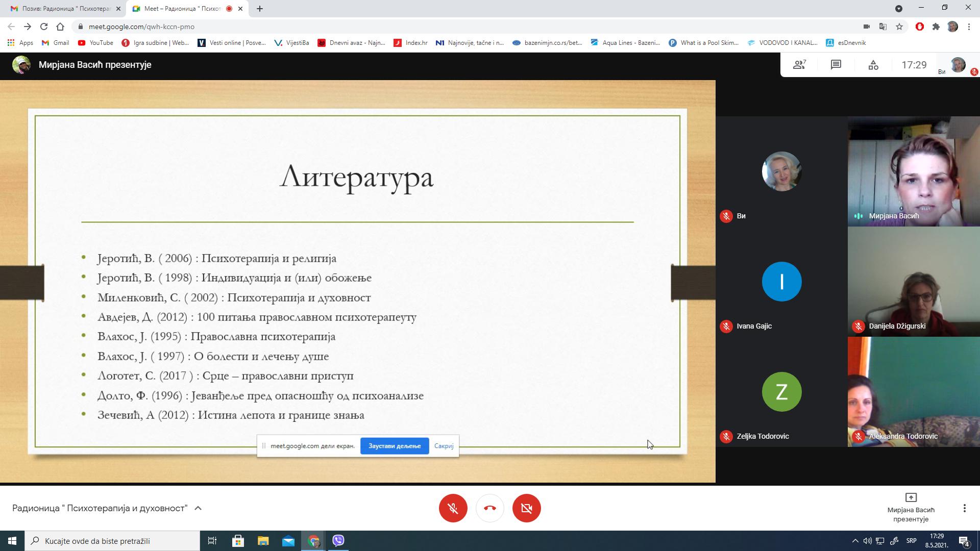Click the Windows taskbar search box
980x551 pixels.
tap(112, 541)
